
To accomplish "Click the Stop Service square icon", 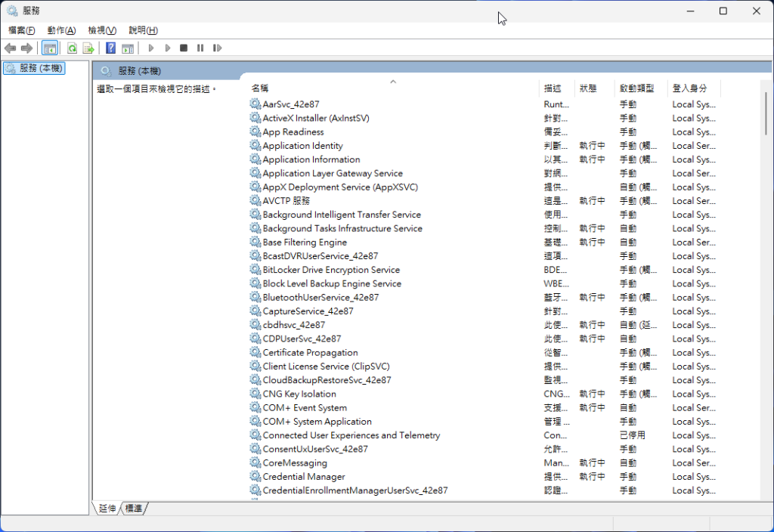I will 184,48.
